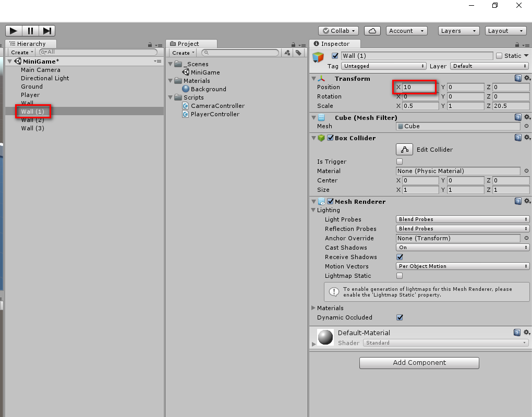Open the Tag dropdown showing Untagged
This screenshot has width=532, height=417.
(x=383, y=66)
